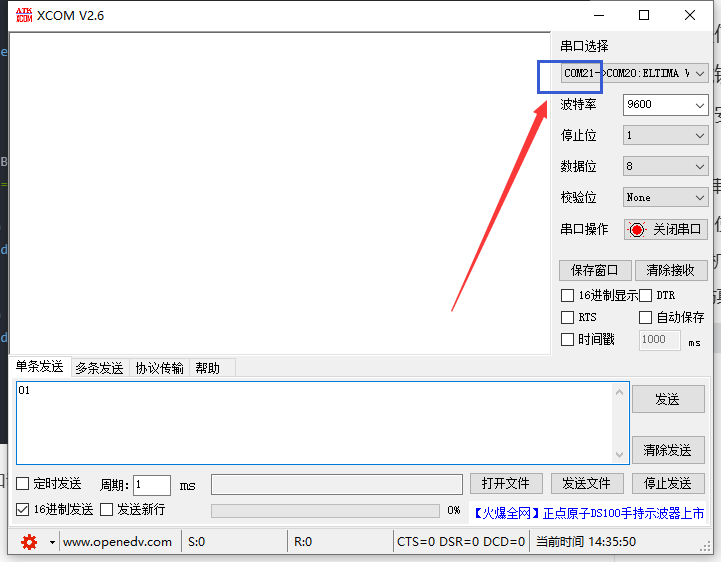Click the 火爆全网 DS100 advertisement link
This screenshot has height=562, width=721.
tap(588, 513)
